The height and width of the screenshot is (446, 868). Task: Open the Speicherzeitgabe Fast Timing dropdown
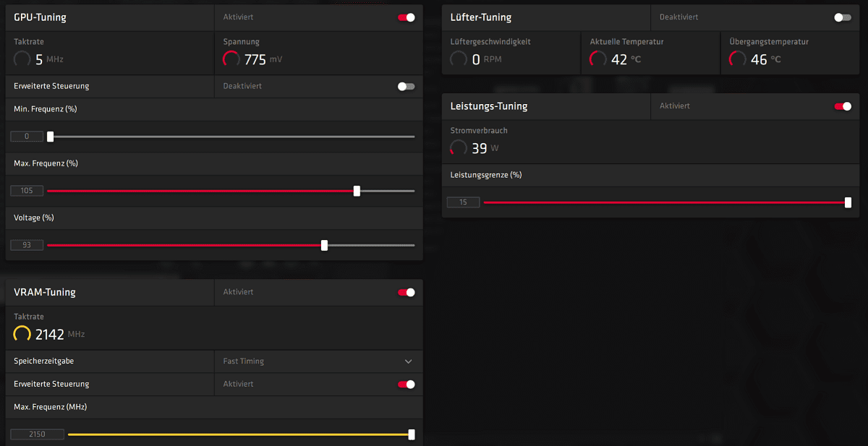point(318,361)
